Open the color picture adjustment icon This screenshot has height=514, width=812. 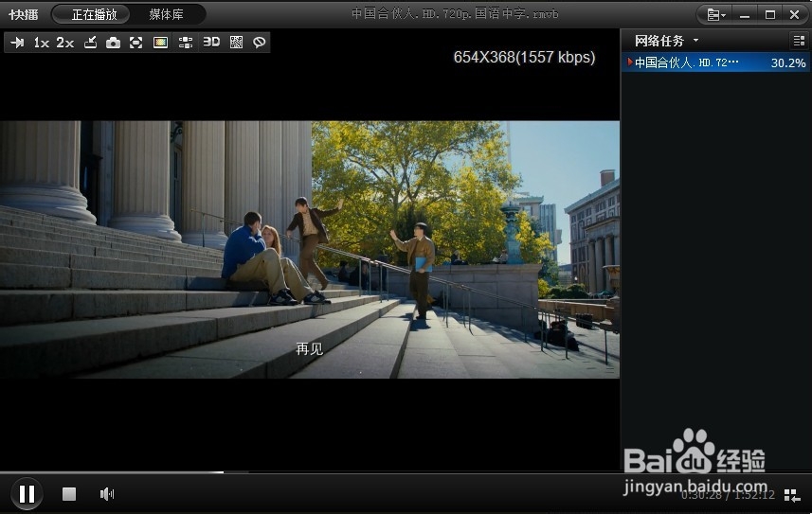(x=160, y=43)
